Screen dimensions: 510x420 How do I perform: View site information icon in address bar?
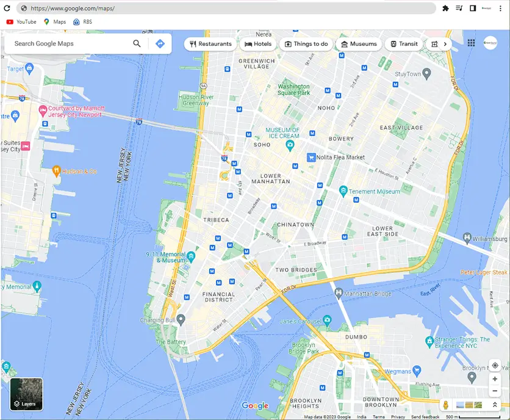[x=24, y=8]
